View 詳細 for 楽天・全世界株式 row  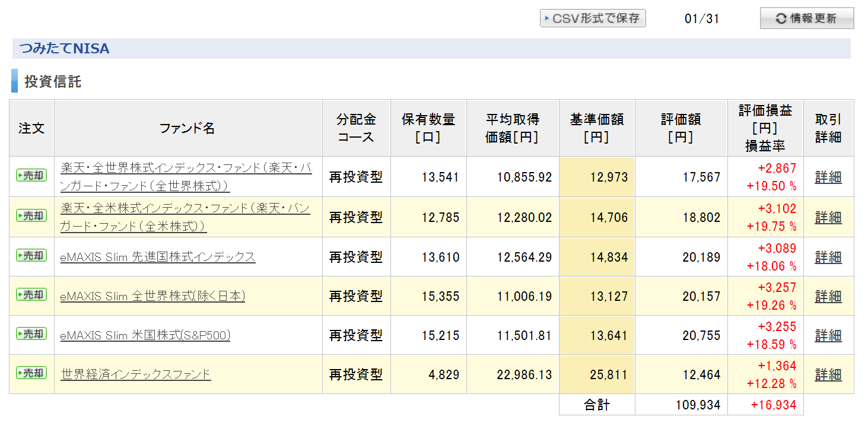point(828,177)
